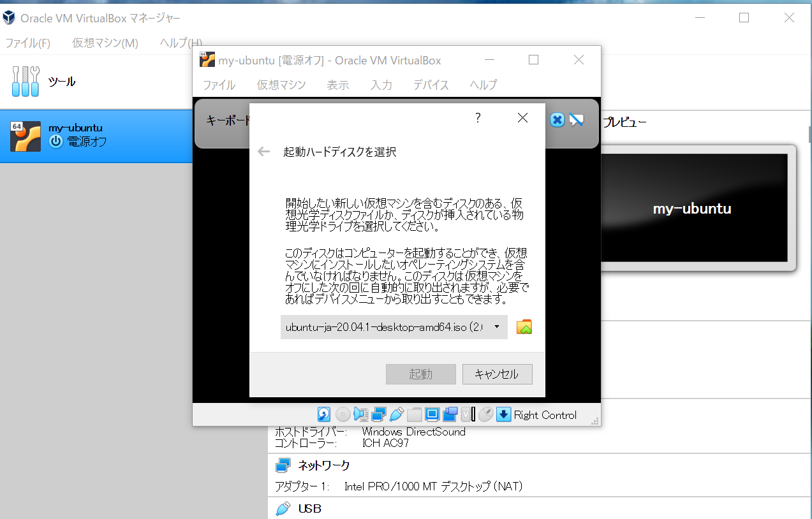
Task: Click the optical disc status bar icon
Action: tap(343, 414)
